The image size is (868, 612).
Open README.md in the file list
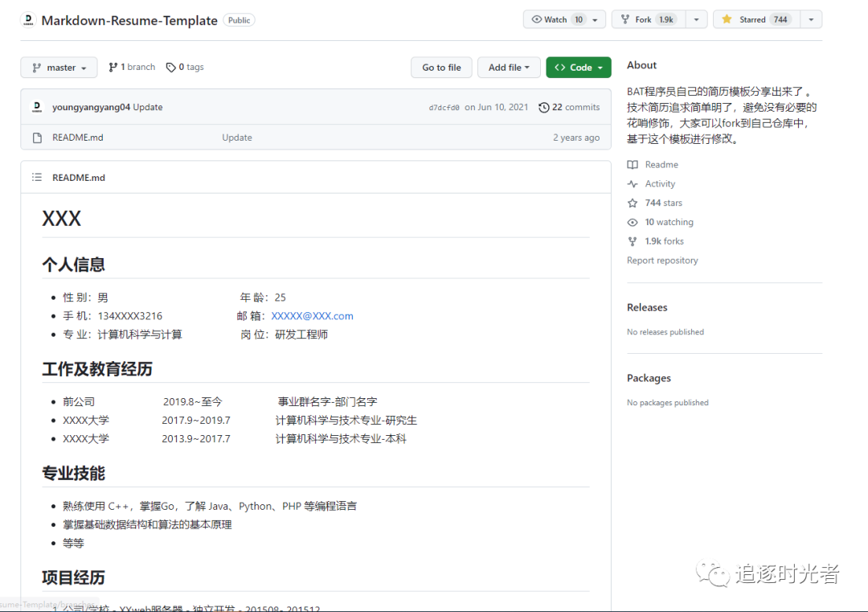(x=77, y=138)
